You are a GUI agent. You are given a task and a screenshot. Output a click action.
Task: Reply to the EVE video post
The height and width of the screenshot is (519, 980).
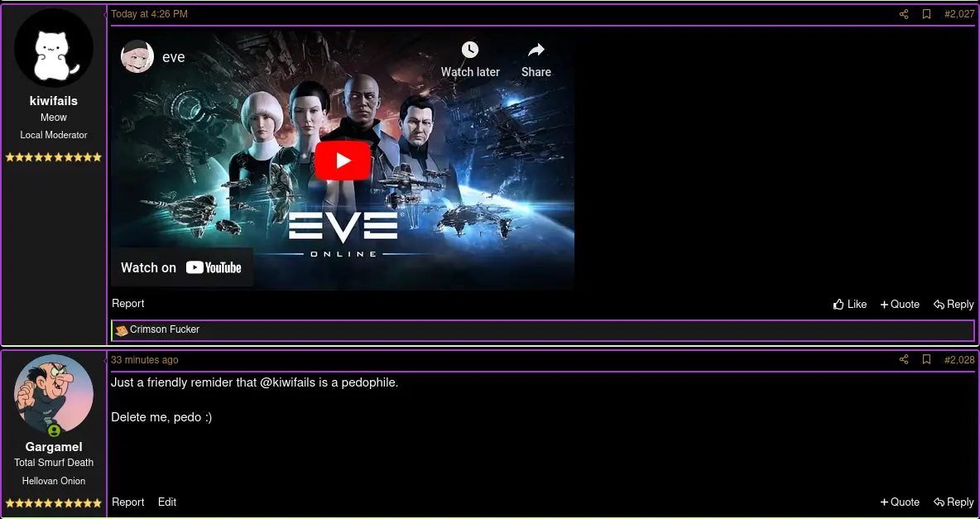(x=954, y=305)
